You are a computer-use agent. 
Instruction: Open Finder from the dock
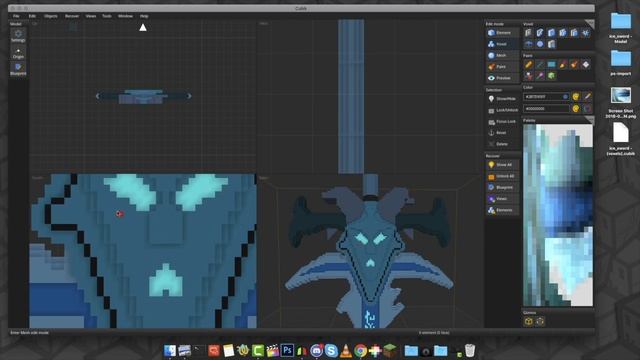(x=170, y=350)
